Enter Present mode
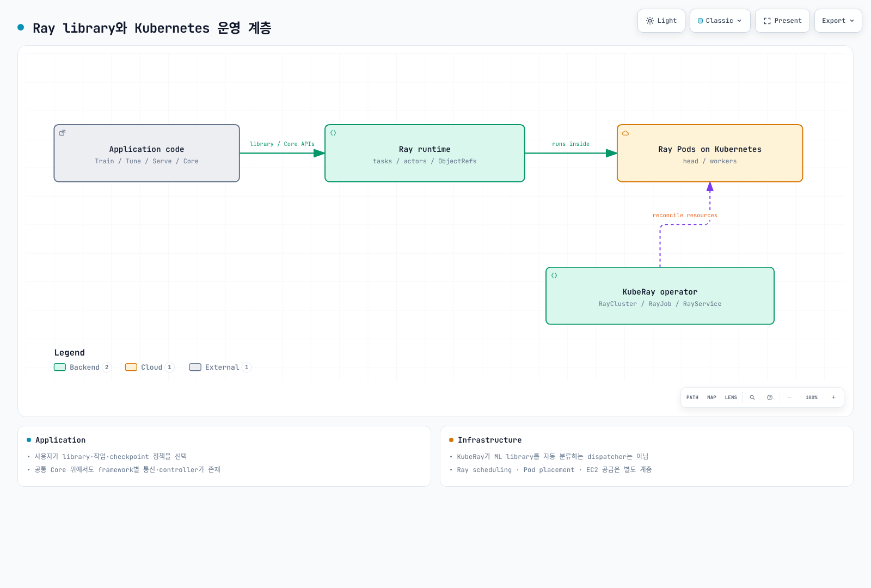The height and width of the screenshot is (588, 871). click(x=782, y=21)
